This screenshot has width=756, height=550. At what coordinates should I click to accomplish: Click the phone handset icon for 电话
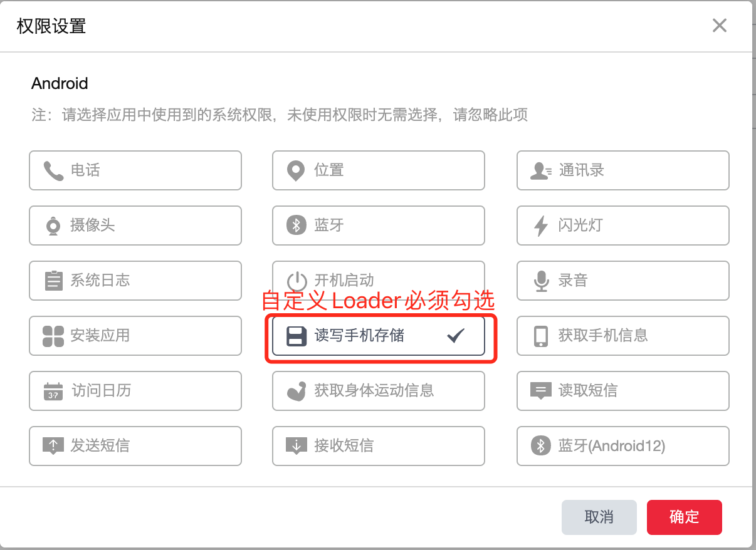coord(53,170)
